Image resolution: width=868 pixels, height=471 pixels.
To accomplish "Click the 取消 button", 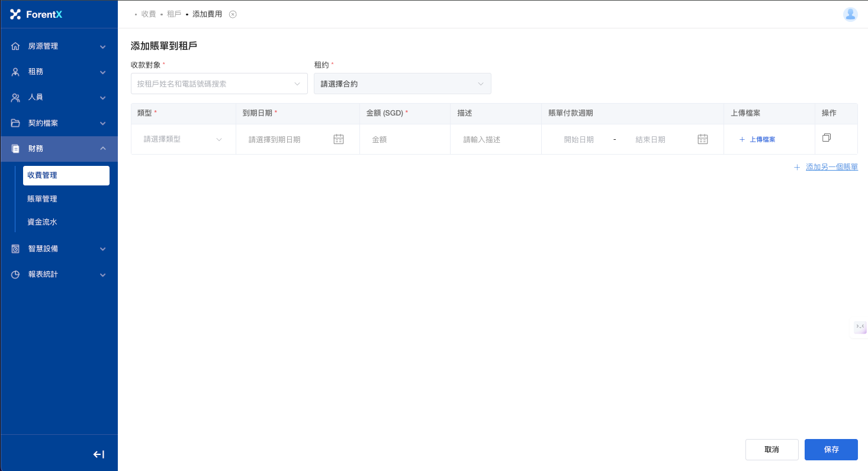I will (x=771, y=450).
